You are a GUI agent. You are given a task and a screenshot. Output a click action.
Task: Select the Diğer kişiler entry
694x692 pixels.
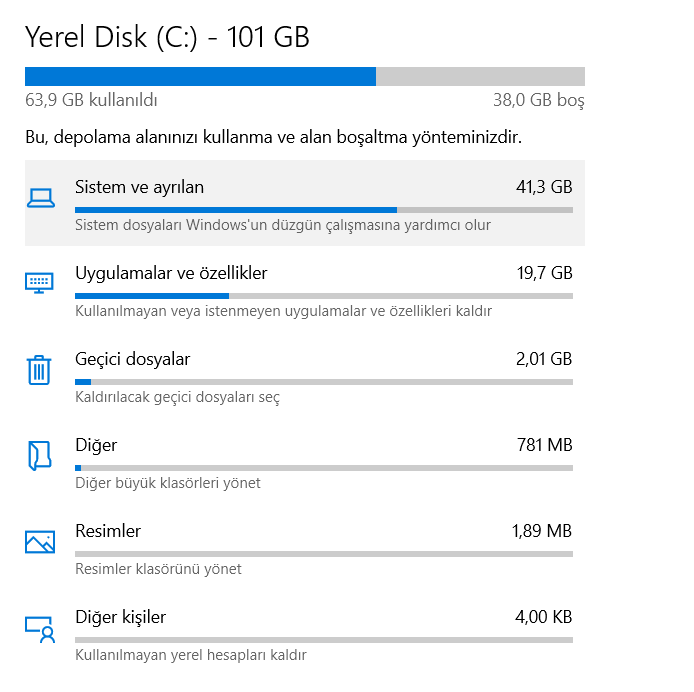[x=120, y=617]
